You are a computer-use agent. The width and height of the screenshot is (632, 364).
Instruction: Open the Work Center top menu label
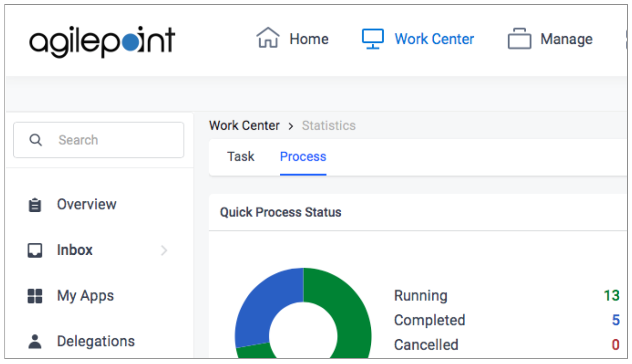pos(434,39)
